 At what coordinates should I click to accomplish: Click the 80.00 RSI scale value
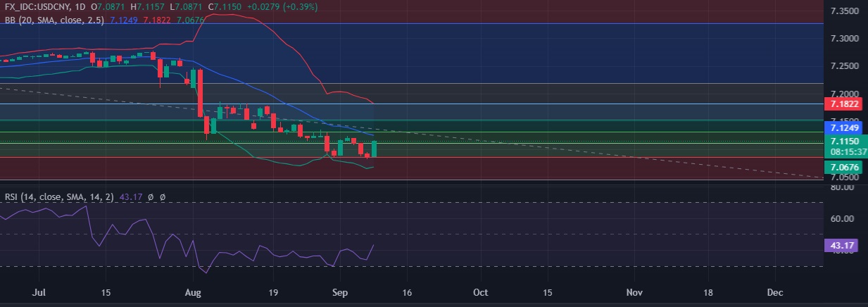tap(843, 187)
